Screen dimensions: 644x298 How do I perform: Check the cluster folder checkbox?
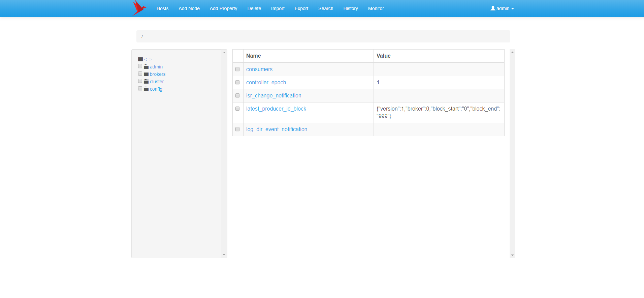click(140, 81)
